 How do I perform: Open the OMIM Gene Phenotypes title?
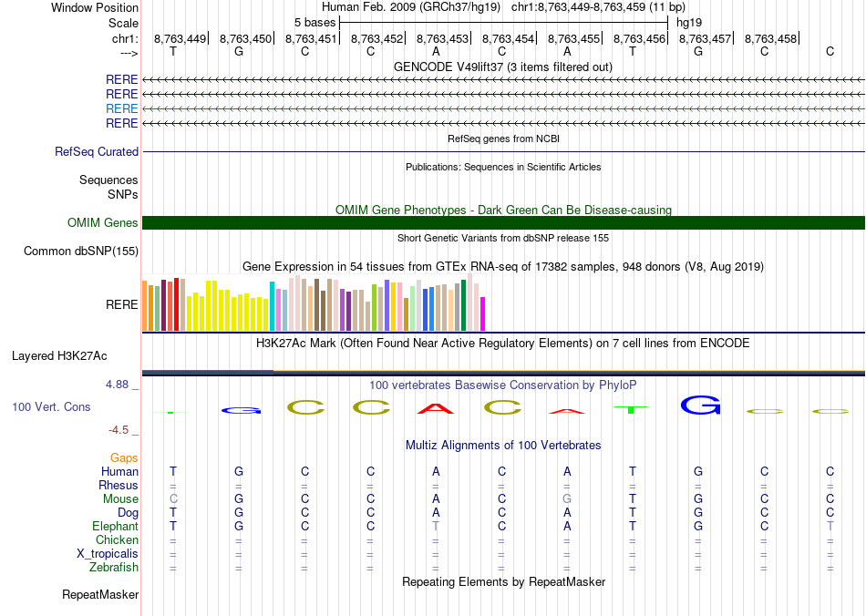click(x=503, y=210)
